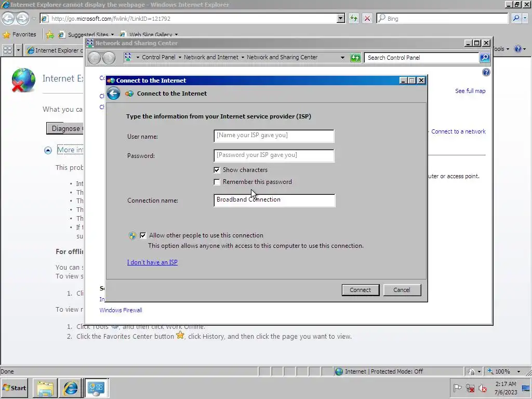Screen dimensions: 532x399
Task: Open the Favorites menu label
Action: [24, 34]
